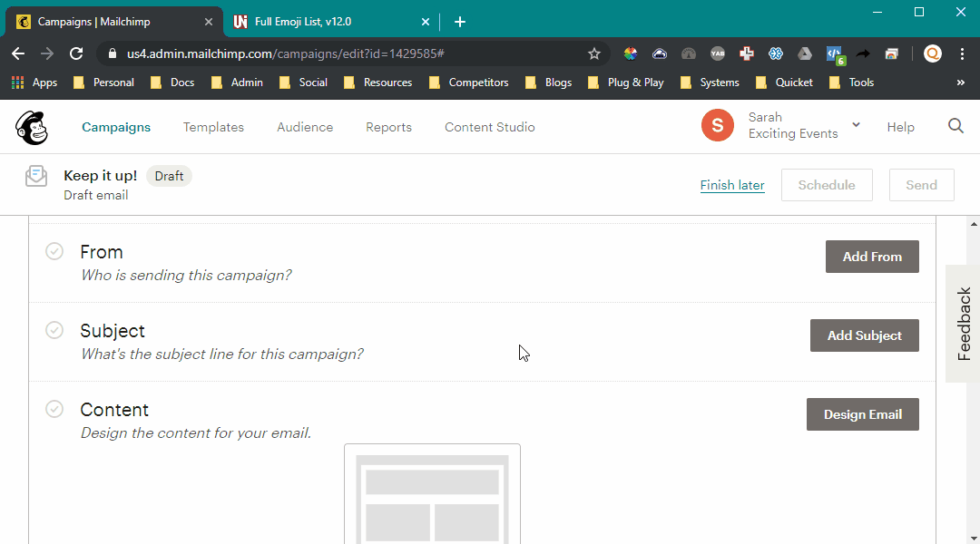Click the colorful pinwheel extension icon
Screen dimensions: 980x544
(x=630, y=53)
